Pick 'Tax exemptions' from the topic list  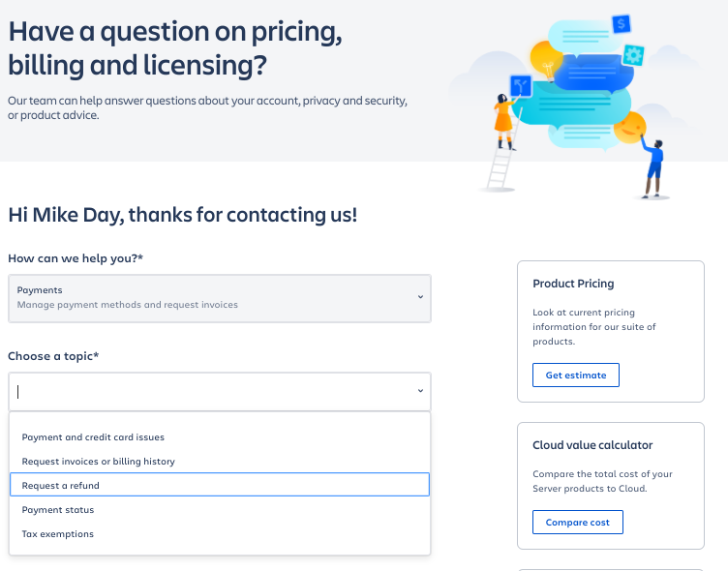[x=58, y=534]
